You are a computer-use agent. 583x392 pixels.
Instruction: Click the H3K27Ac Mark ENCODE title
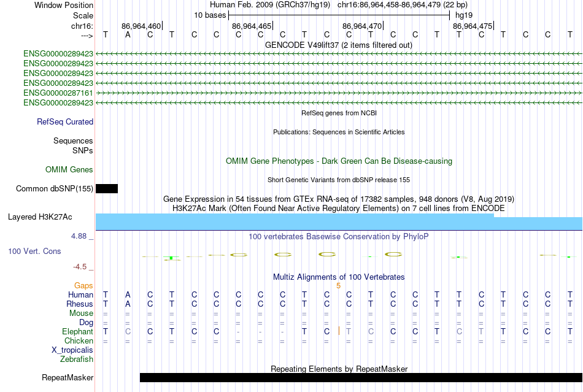339,209
